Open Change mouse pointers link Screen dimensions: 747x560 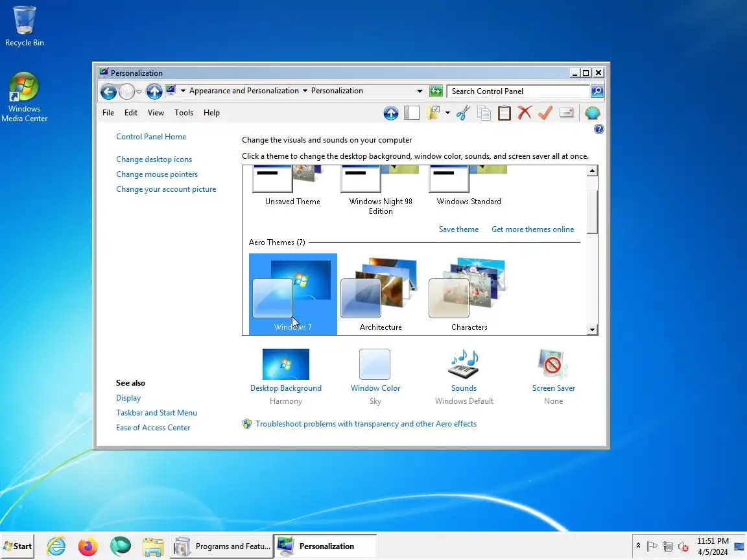point(157,174)
